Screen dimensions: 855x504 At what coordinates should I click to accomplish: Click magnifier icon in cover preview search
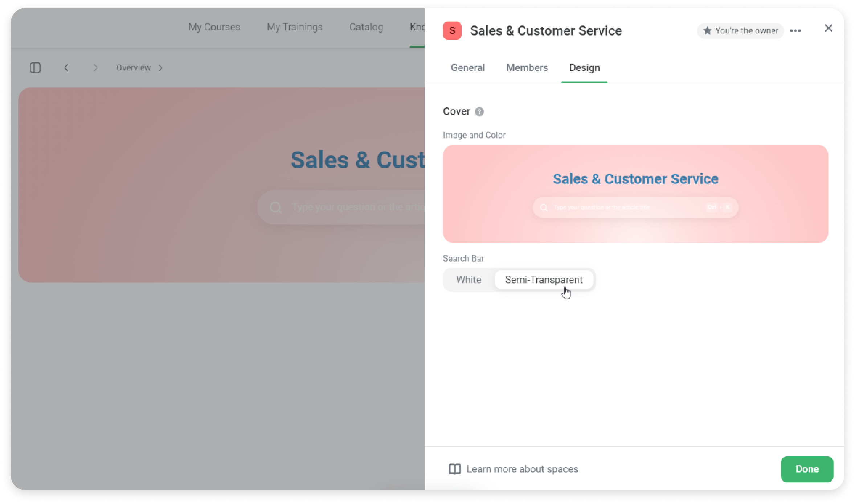(544, 207)
